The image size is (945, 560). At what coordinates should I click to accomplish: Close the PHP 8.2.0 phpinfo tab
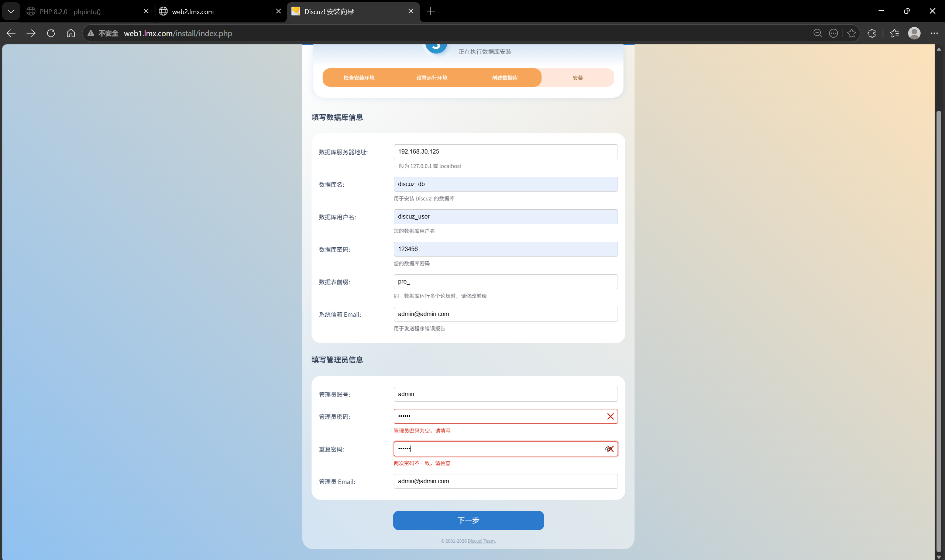tap(146, 11)
